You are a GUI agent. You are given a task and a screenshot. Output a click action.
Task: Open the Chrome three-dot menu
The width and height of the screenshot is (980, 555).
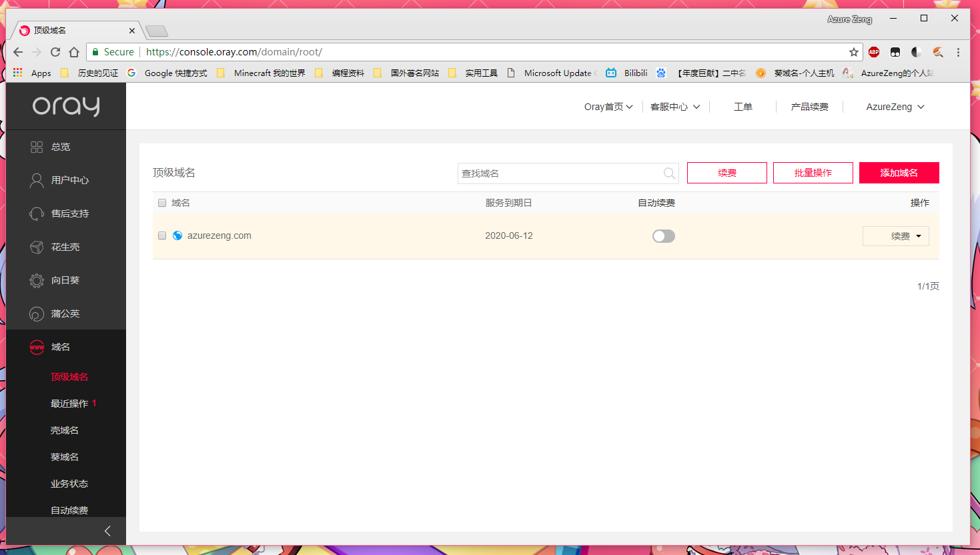pos(958,52)
